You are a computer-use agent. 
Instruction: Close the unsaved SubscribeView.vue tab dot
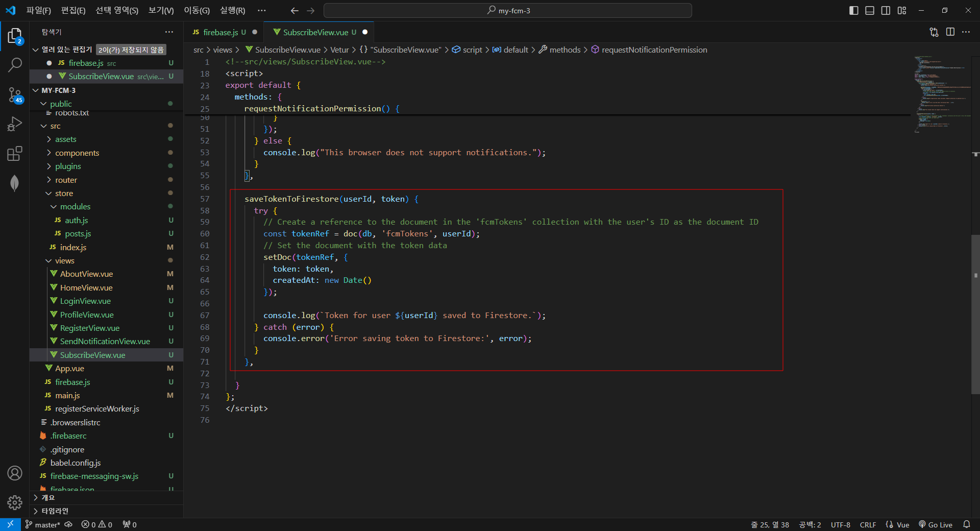pos(365,32)
